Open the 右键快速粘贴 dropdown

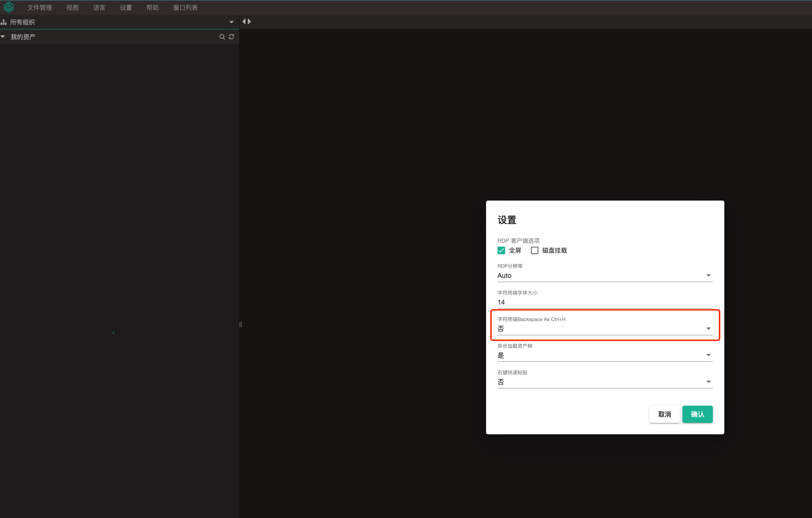point(605,382)
